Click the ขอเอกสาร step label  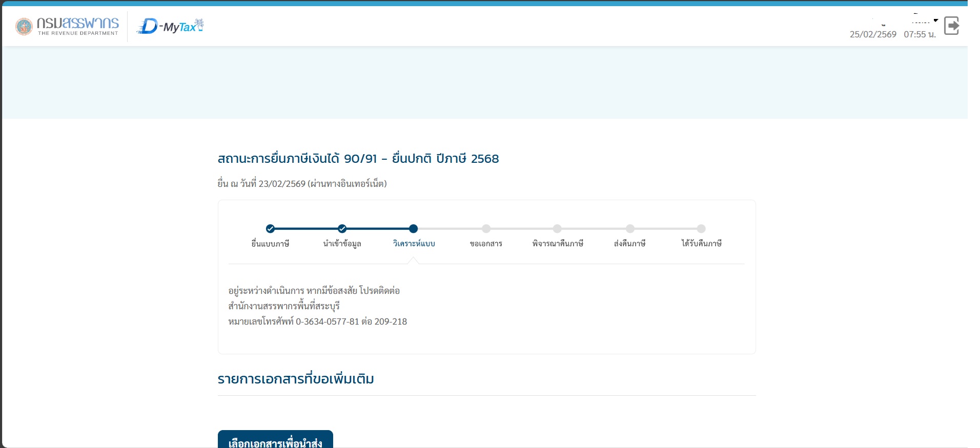486,244
